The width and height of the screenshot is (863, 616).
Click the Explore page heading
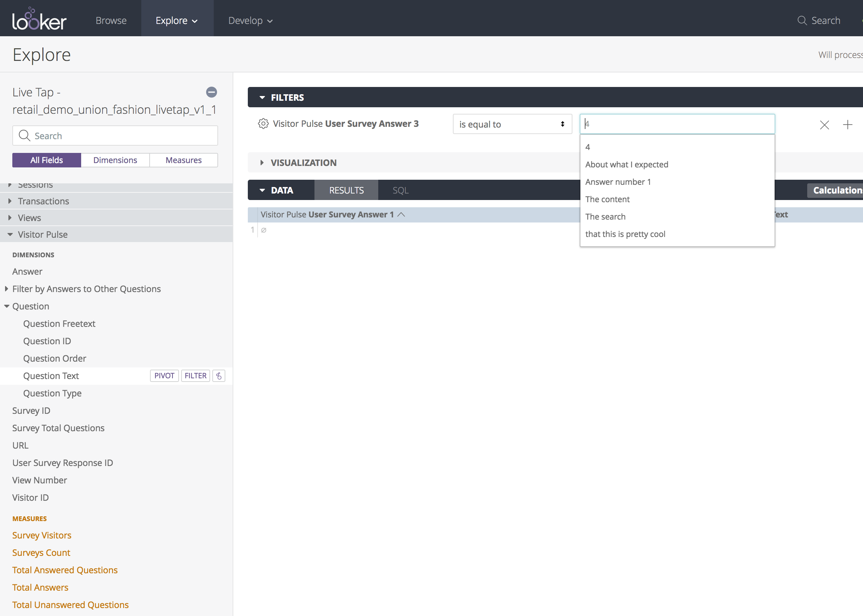[42, 55]
